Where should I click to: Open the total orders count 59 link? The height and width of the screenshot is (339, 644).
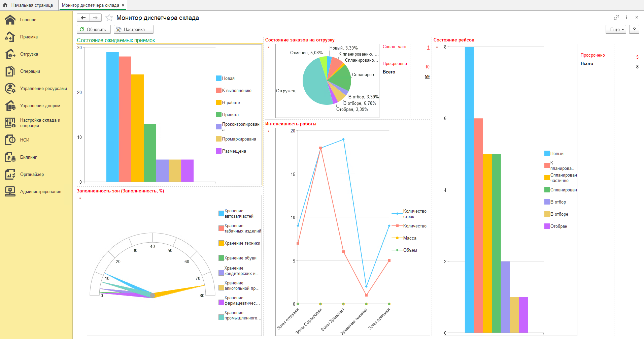click(427, 77)
